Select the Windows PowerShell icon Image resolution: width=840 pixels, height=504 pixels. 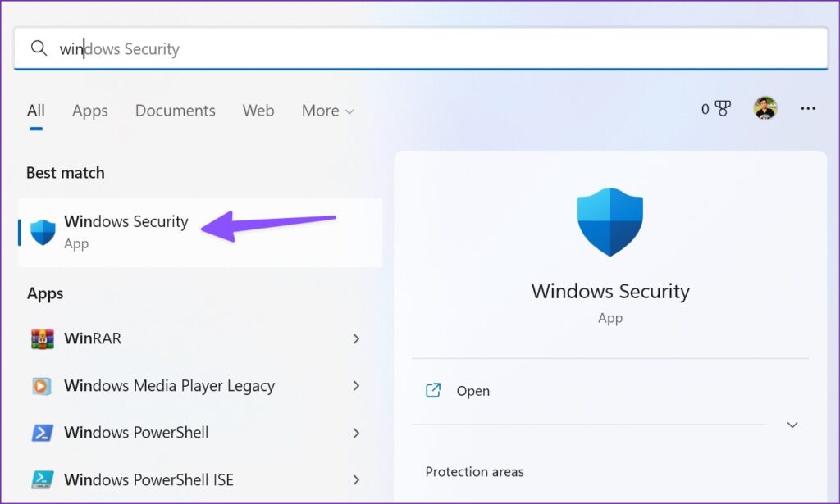[41, 433]
